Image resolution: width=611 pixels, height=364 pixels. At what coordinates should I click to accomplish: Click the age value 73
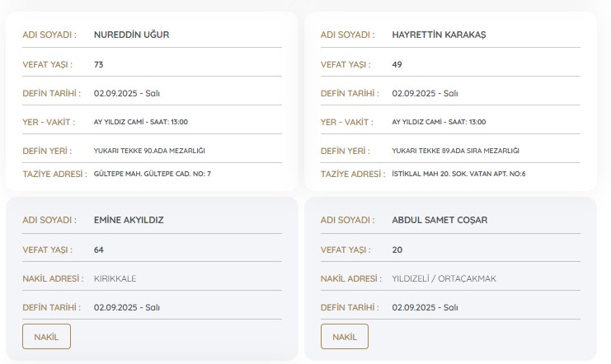[99, 64]
